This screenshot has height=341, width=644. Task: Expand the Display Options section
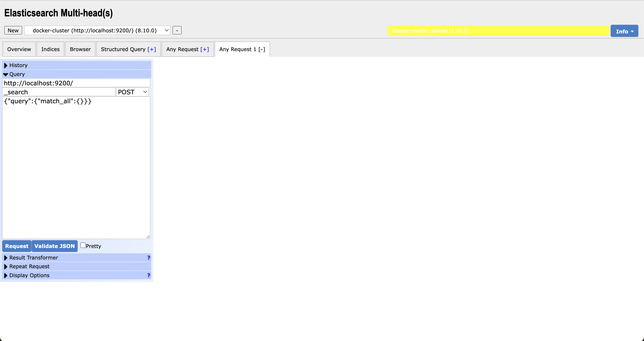point(77,275)
